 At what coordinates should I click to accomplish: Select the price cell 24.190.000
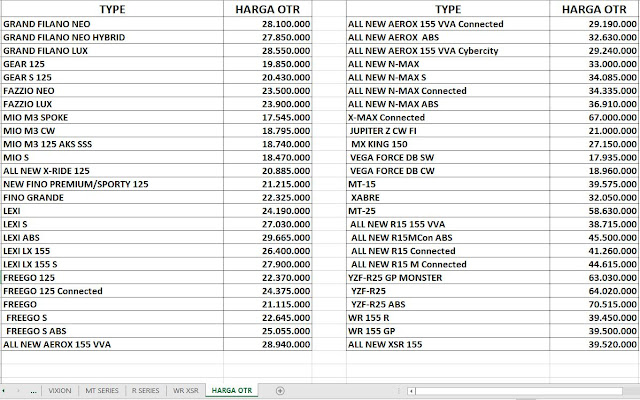[268, 211]
